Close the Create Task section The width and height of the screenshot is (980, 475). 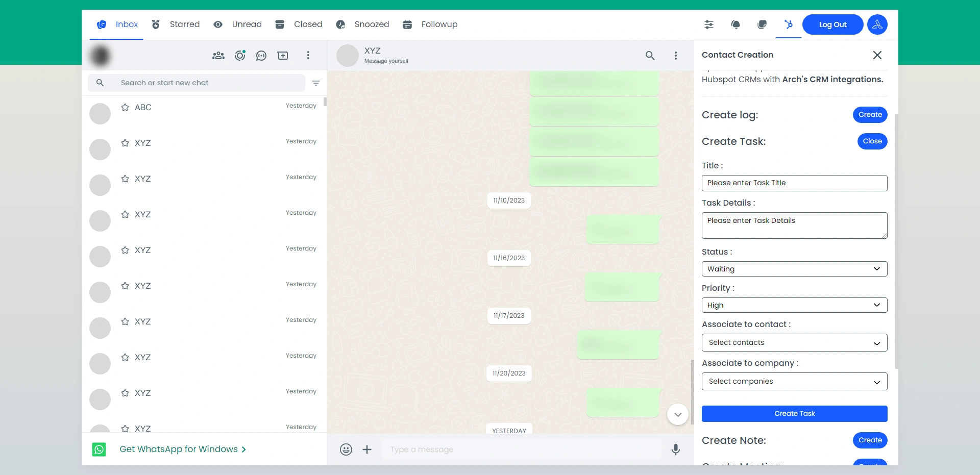pos(872,141)
